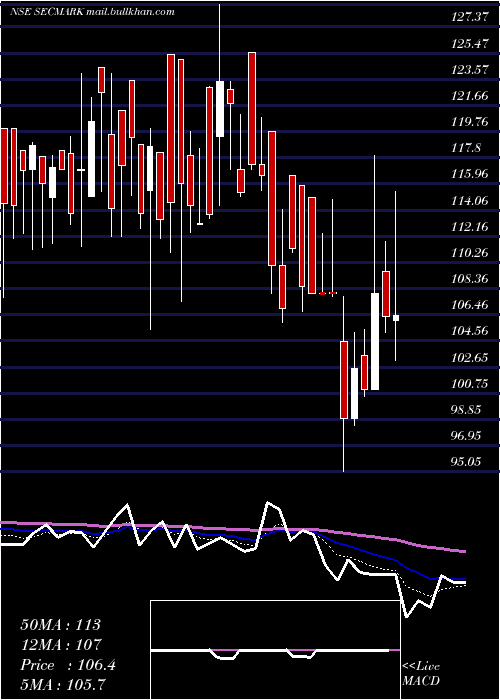The height and width of the screenshot is (700, 500).
Task: Click the 112.16 price axis label
Action: 468,227
